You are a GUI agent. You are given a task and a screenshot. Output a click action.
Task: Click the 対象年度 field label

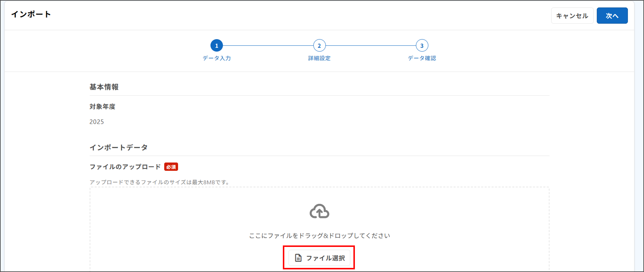click(x=103, y=107)
